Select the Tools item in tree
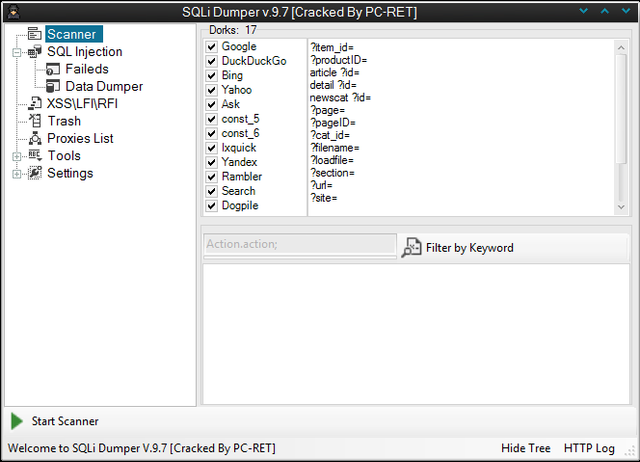Screen dimensions: 640x462 [x=64, y=155]
